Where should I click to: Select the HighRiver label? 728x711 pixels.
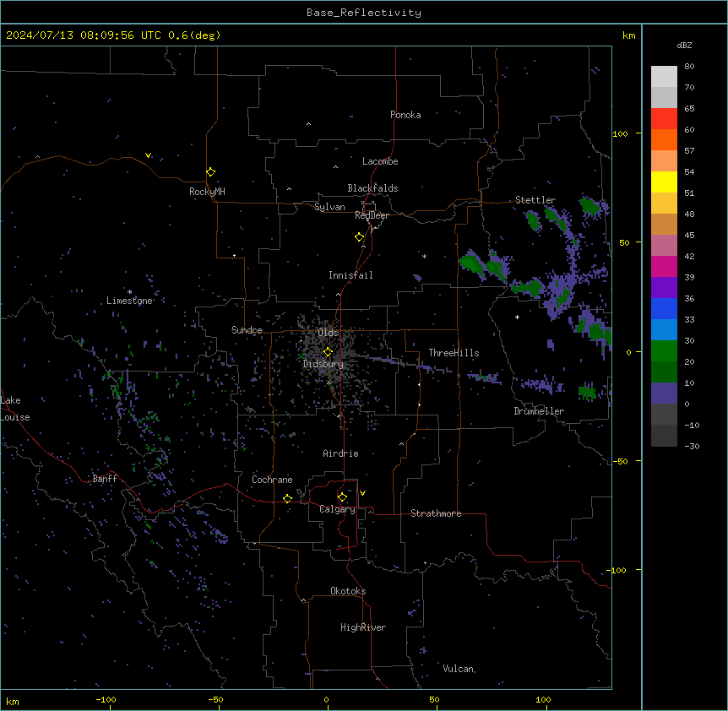[363, 627]
